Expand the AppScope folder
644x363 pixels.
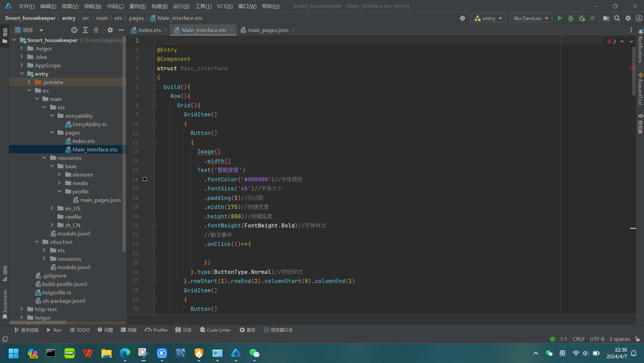coord(22,65)
